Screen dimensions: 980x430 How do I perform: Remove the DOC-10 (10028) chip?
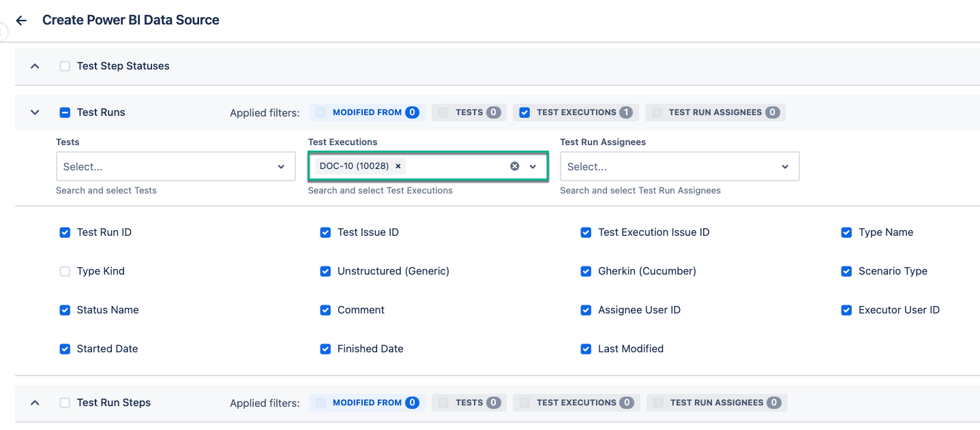pyautogui.click(x=398, y=166)
